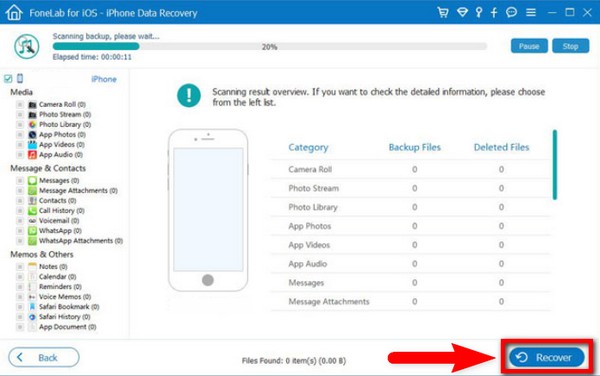Check the Camera Roll checkbox

pyautogui.click(x=20, y=104)
